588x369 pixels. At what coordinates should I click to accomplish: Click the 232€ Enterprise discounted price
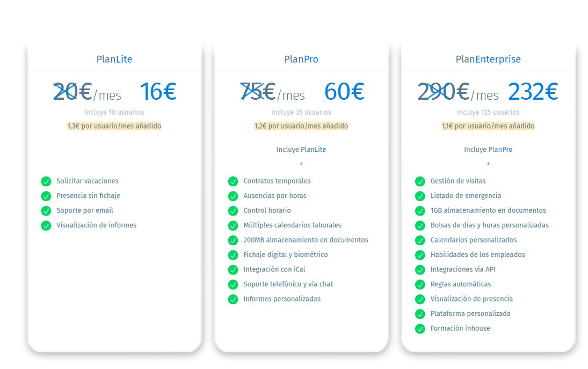pos(533,92)
